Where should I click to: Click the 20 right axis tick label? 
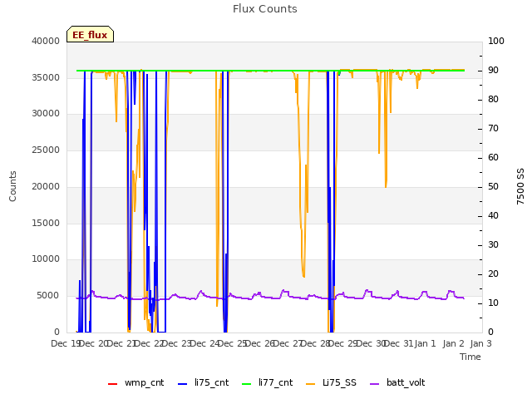(493, 274)
